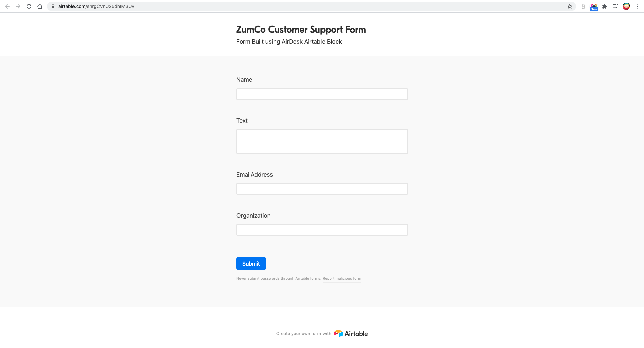
Task: Focus the Name input field
Action: pos(322,94)
